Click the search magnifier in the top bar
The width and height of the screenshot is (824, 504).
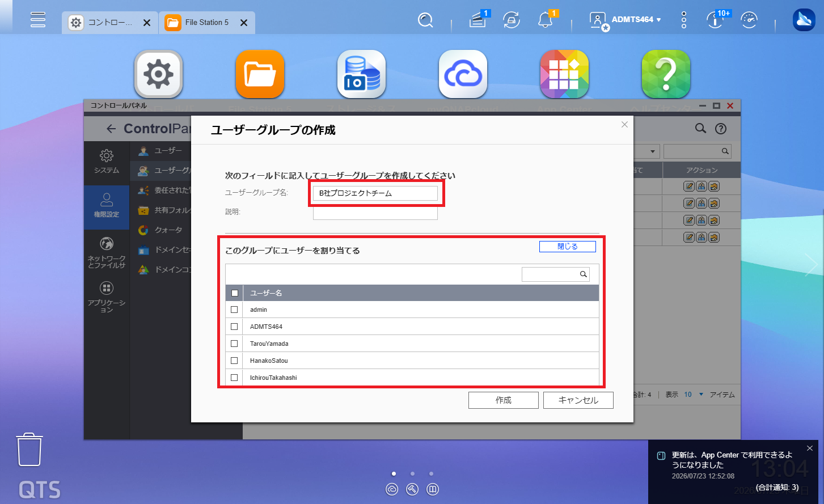point(425,20)
